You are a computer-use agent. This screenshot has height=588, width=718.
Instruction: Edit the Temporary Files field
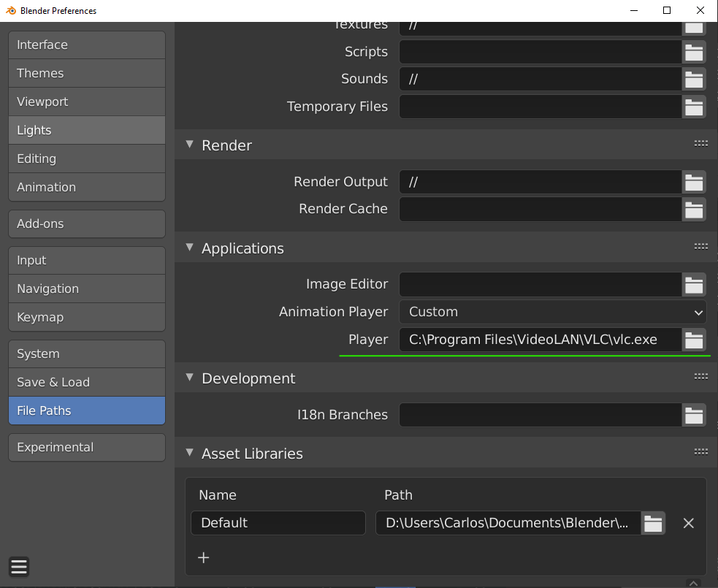coord(541,107)
